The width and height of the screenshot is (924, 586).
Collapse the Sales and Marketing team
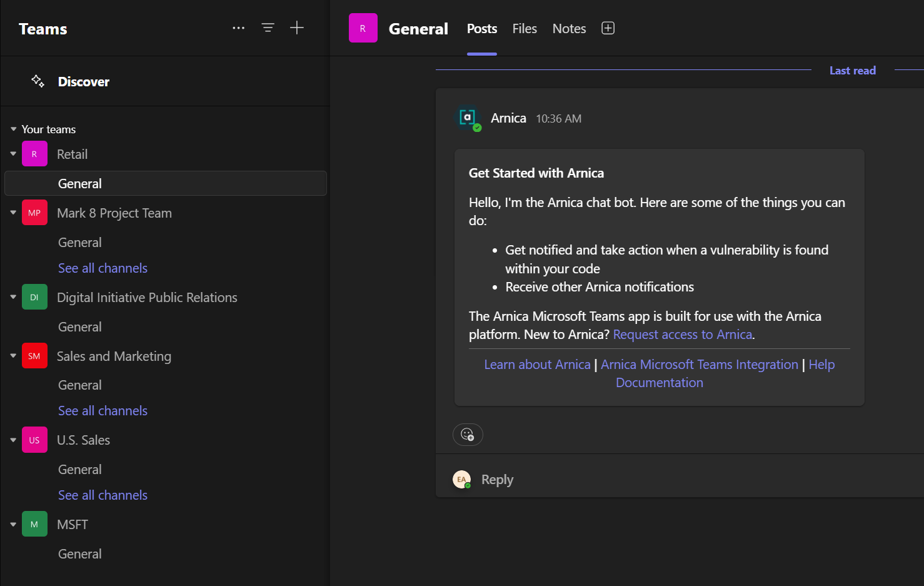pos(14,356)
